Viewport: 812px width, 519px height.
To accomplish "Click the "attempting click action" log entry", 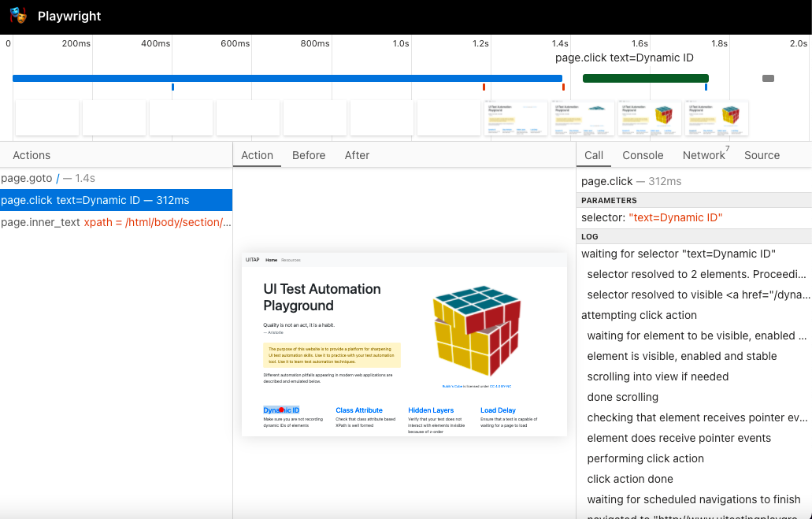I will pyautogui.click(x=639, y=315).
